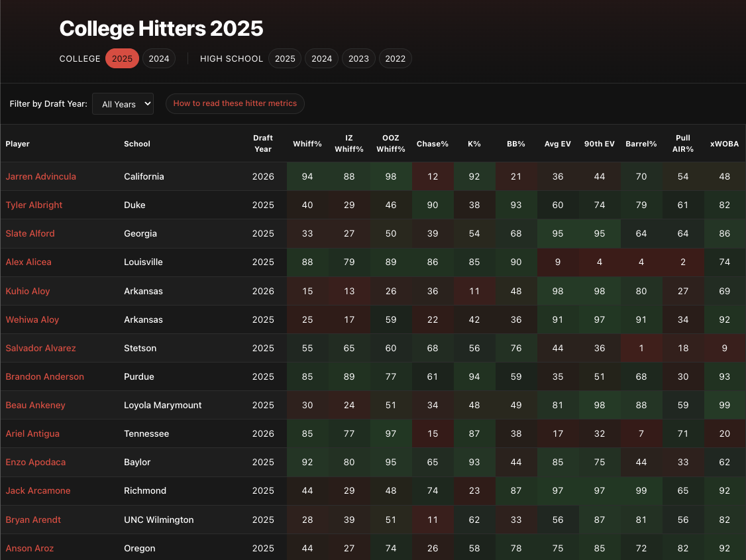Open Anson Aroz's player page
This screenshot has height=560, width=746.
click(x=29, y=548)
